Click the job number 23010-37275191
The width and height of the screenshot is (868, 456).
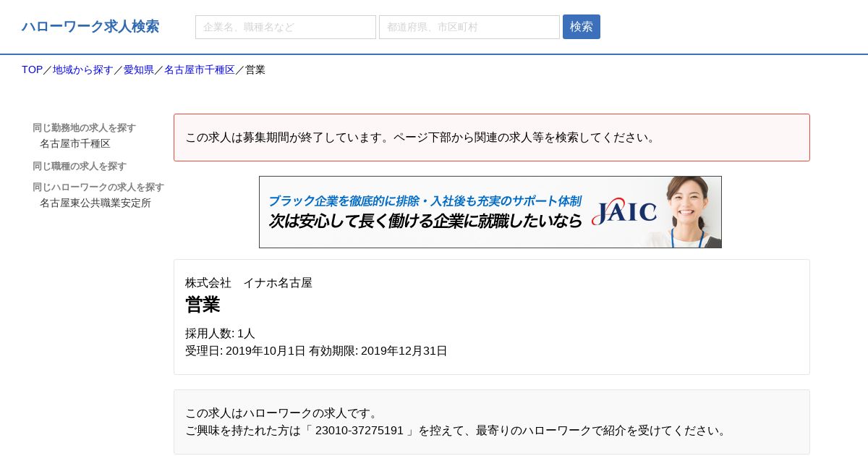pos(359,430)
